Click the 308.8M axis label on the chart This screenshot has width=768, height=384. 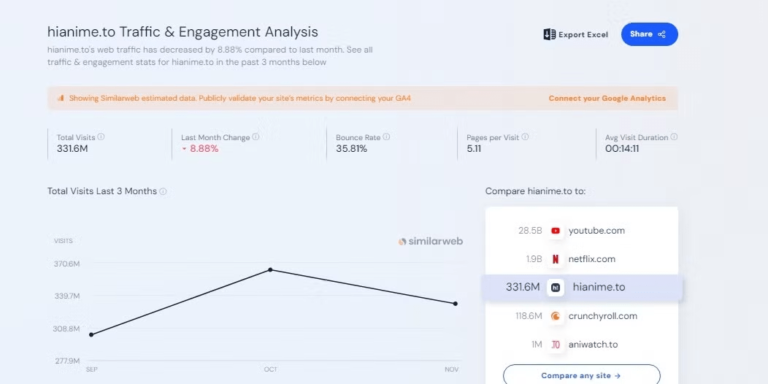[x=67, y=329]
